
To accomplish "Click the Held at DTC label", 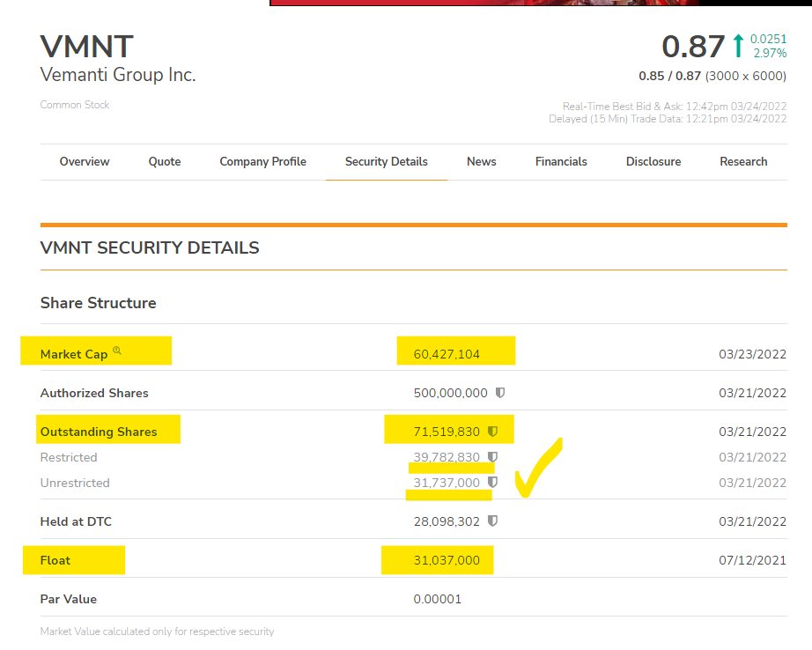I will 76,521.
